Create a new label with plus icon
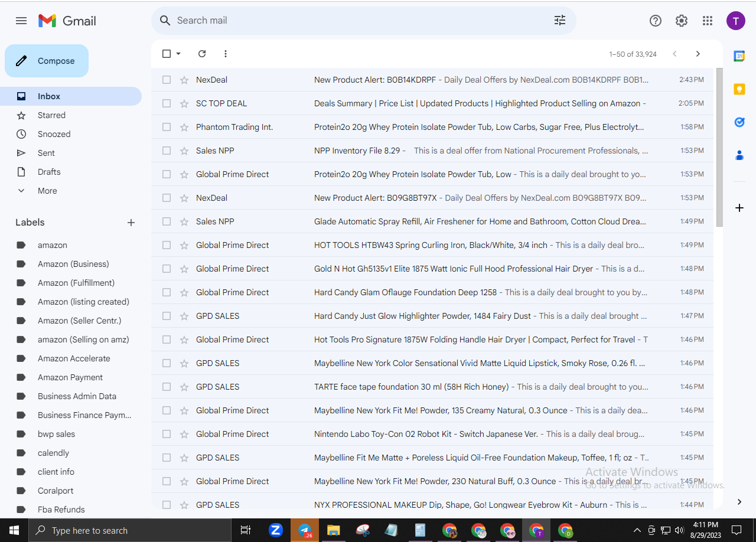This screenshot has width=756, height=542. click(x=131, y=223)
